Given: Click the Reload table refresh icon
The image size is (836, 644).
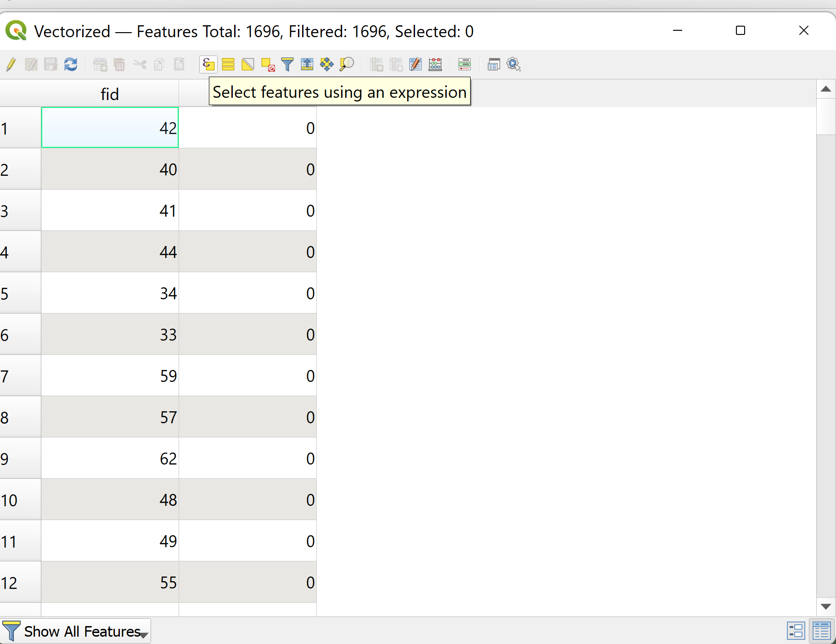Looking at the screenshot, I should point(71,64).
